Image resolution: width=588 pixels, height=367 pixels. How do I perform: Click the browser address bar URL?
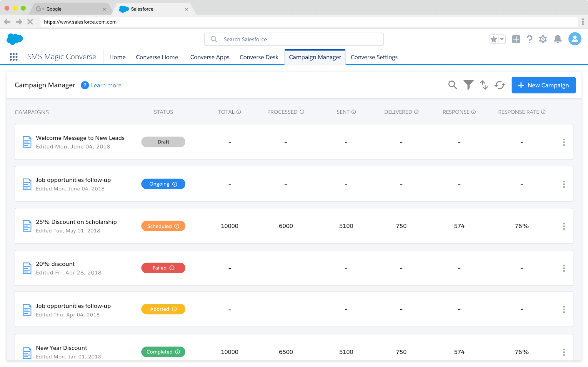click(80, 22)
